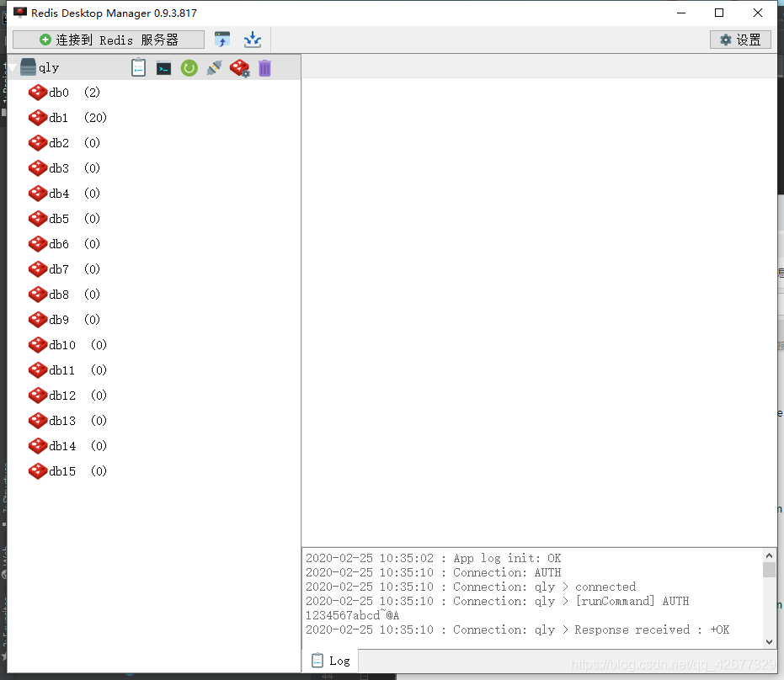Switch to the Log tab
Screen dimensions: 784x680
pos(330,661)
